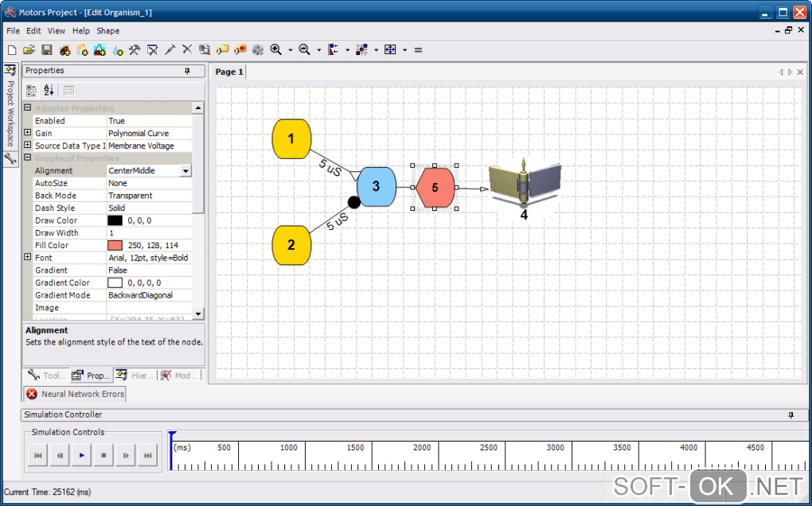Open the Alignment CenterMiddle dropdown
Image resolution: width=812 pixels, height=506 pixels.
(185, 171)
